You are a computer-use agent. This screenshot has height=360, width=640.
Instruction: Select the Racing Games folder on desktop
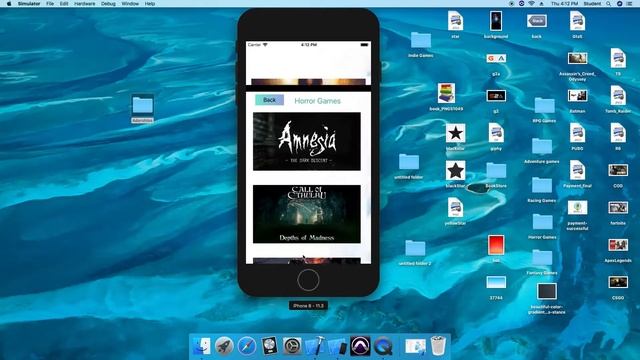[x=542, y=186]
